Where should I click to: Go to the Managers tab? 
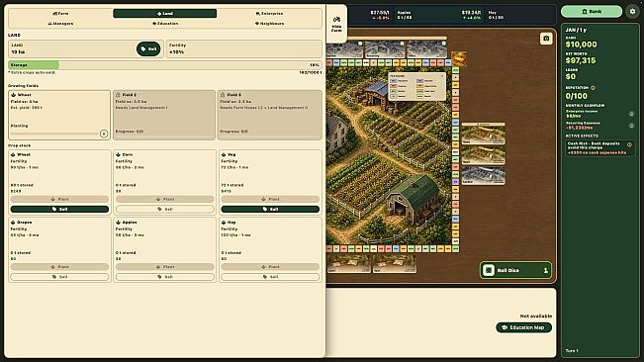click(x=60, y=24)
